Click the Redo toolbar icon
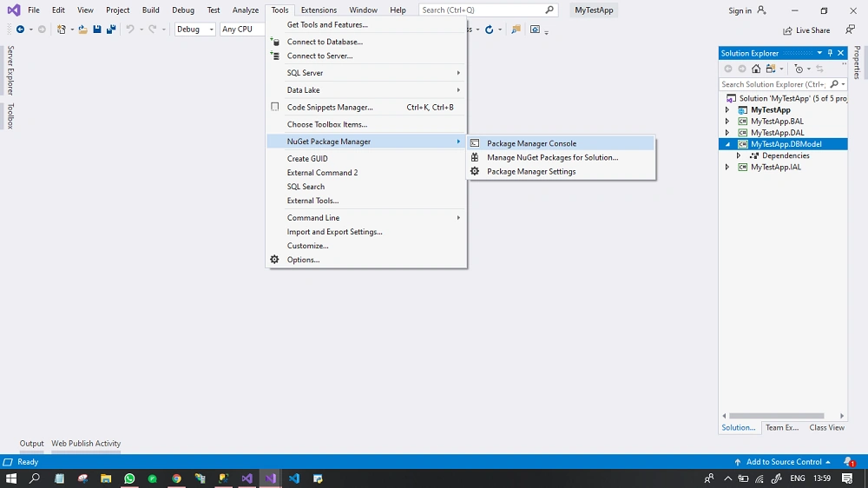The image size is (868, 488). tap(152, 30)
